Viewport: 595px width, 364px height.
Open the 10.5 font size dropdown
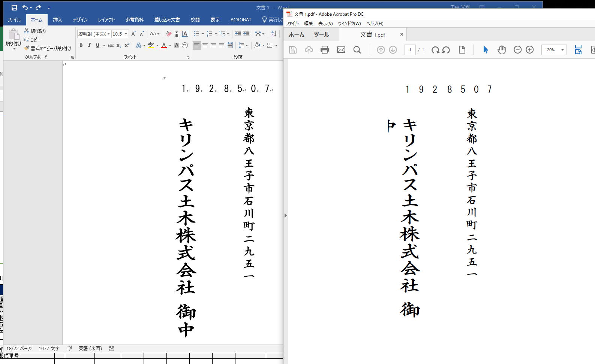click(126, 34)
